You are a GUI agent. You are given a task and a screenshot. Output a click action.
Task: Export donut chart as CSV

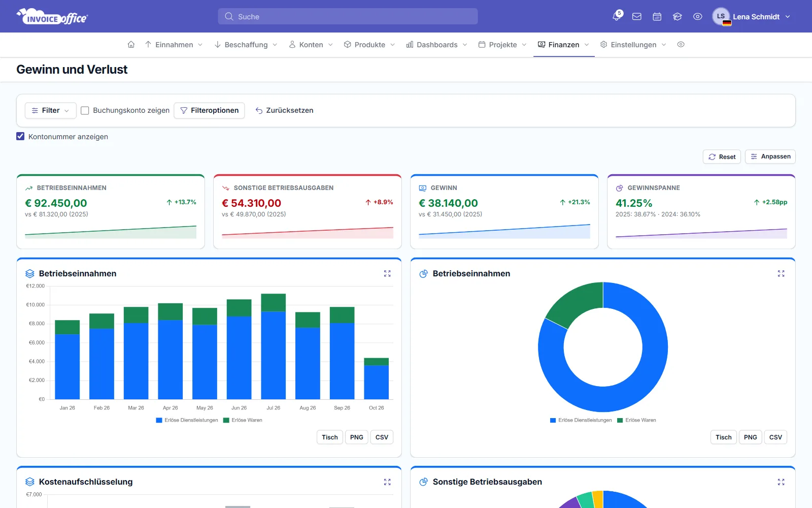pos(775,437)
